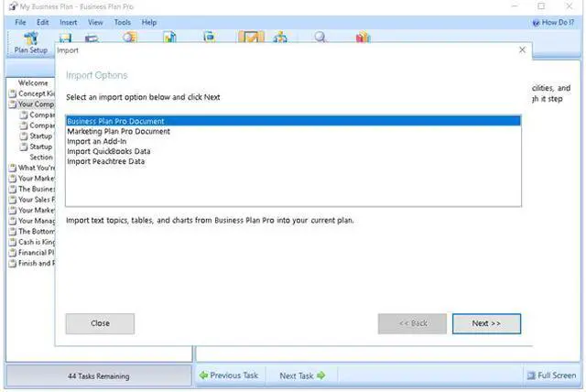The width and height of the screenshot is (586, 392).
Task: Click the document icon beside What You're
Action: 13,168
